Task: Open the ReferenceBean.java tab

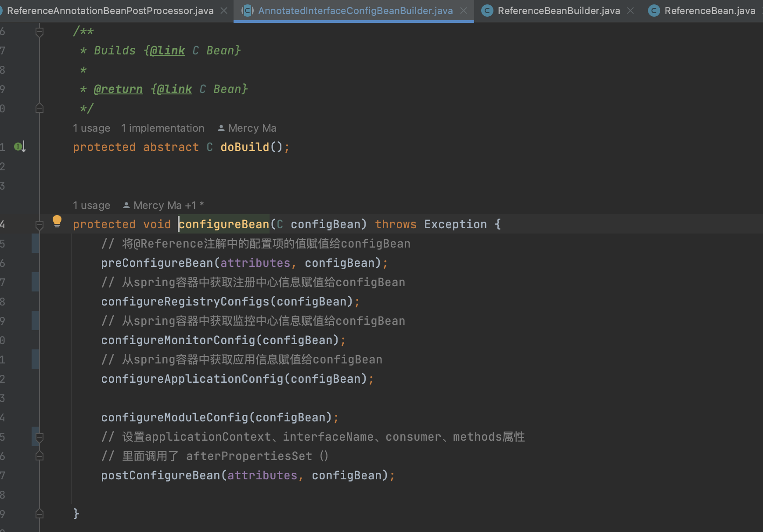Action: 709,11
